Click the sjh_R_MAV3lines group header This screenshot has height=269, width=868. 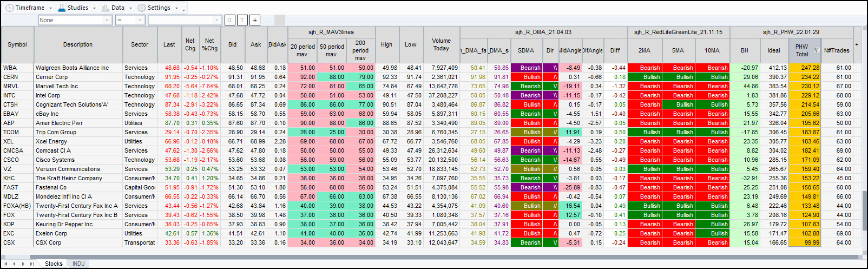[331, 32]
